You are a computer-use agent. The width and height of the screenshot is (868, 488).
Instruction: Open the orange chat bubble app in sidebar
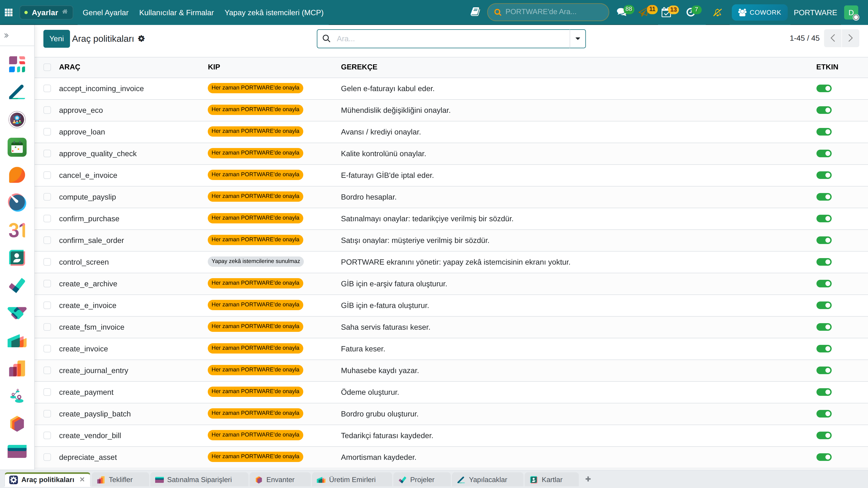pos(17,175)
